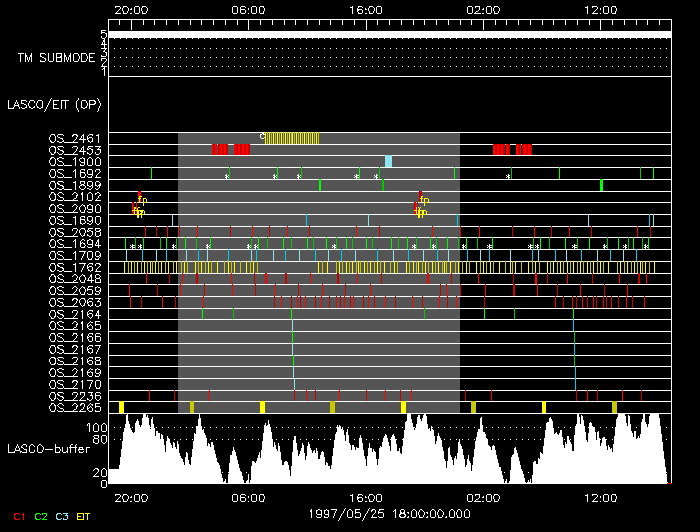Viewport: 700px width, 532px height.
Task: Click the TM SUBMODE axis label
Action: pos(56,57)
